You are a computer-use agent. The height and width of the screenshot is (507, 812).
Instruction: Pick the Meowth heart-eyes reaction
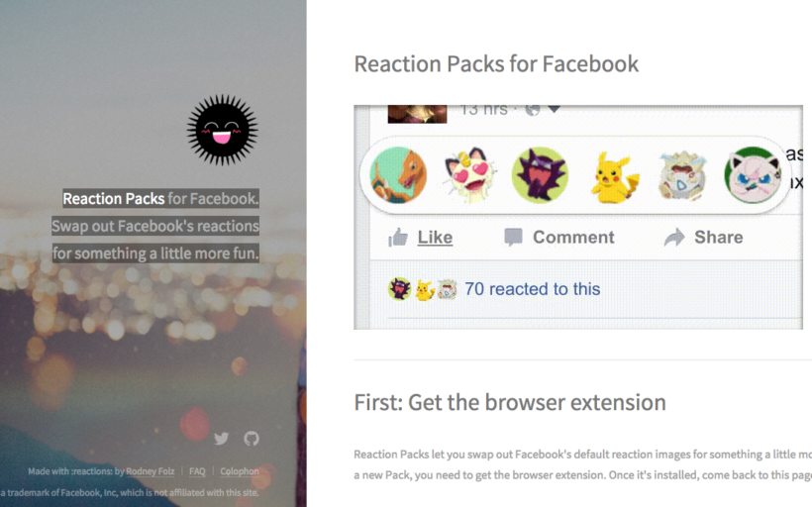point(470,175)
